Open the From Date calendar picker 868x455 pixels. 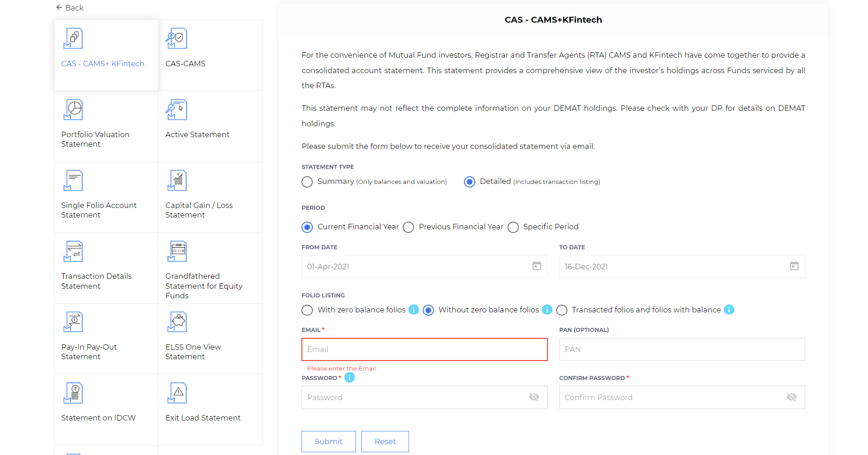pos(537,266)
